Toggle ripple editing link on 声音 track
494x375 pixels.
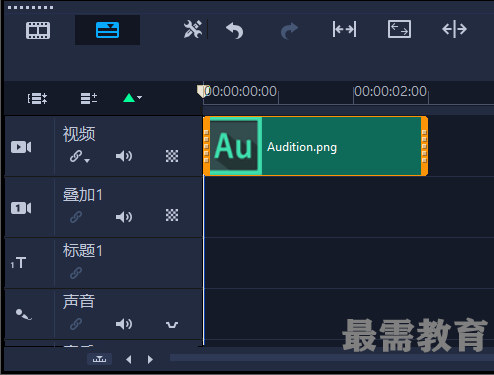76,324
